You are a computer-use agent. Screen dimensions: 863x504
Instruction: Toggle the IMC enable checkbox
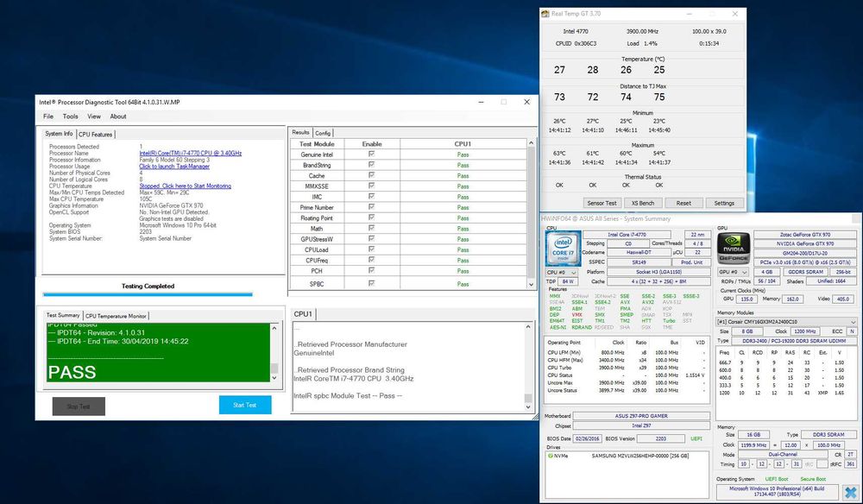point(371,196)
